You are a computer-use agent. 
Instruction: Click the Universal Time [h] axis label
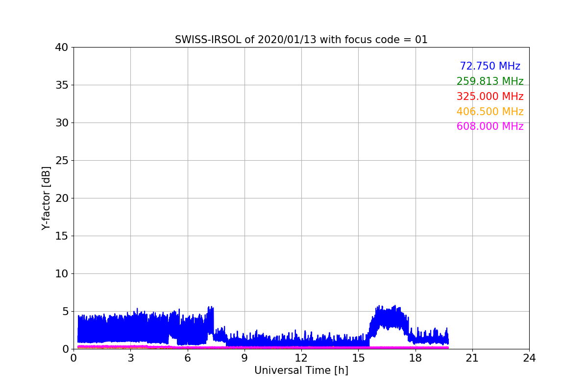(301, 370)
